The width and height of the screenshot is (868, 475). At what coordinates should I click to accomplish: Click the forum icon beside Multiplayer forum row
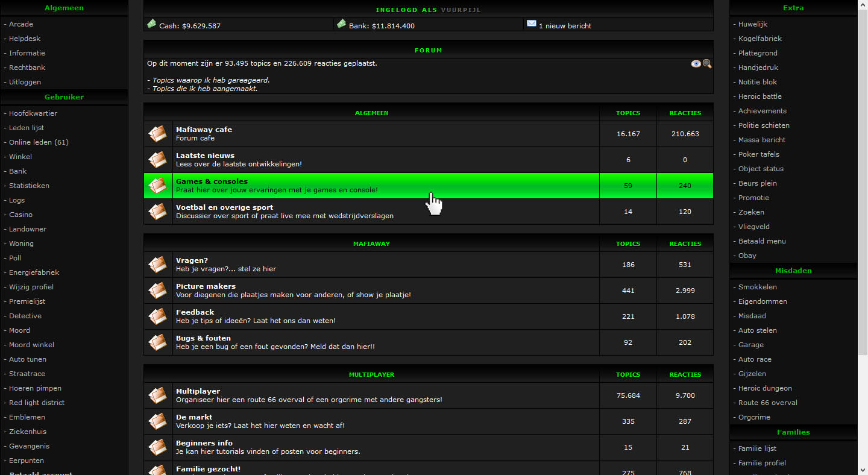tap(158, 395)
